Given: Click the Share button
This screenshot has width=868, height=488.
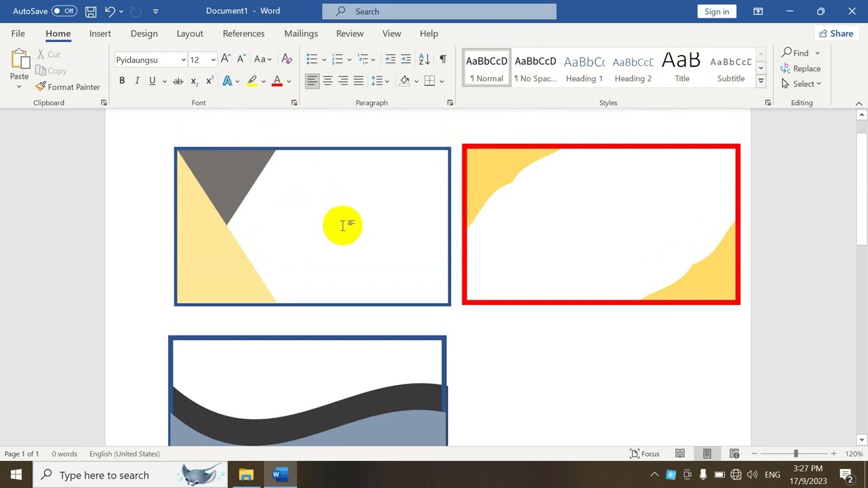Looking at the screenshot, I should [x=836, y=33].
